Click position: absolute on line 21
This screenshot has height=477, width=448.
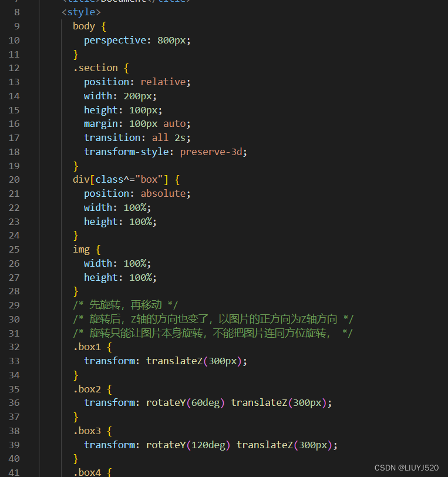coord(137,193)
